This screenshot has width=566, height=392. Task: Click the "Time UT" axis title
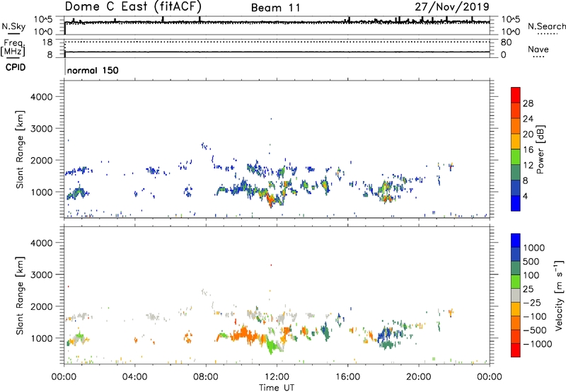point(277,388)
